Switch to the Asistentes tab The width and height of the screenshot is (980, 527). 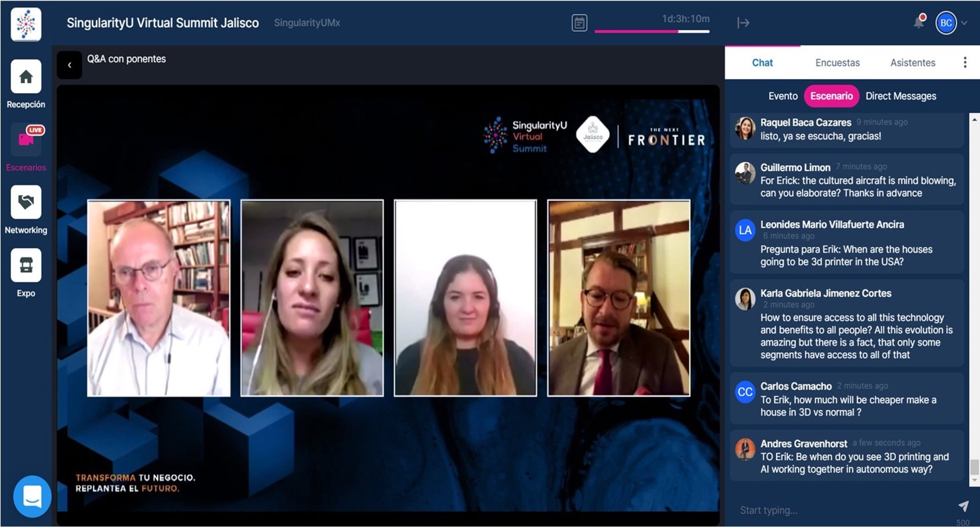click(912, 63)
